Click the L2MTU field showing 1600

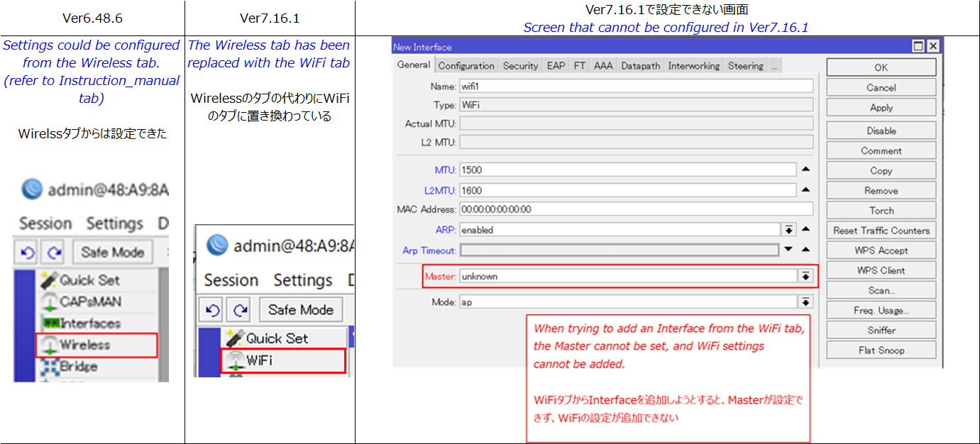coord(628,190)
